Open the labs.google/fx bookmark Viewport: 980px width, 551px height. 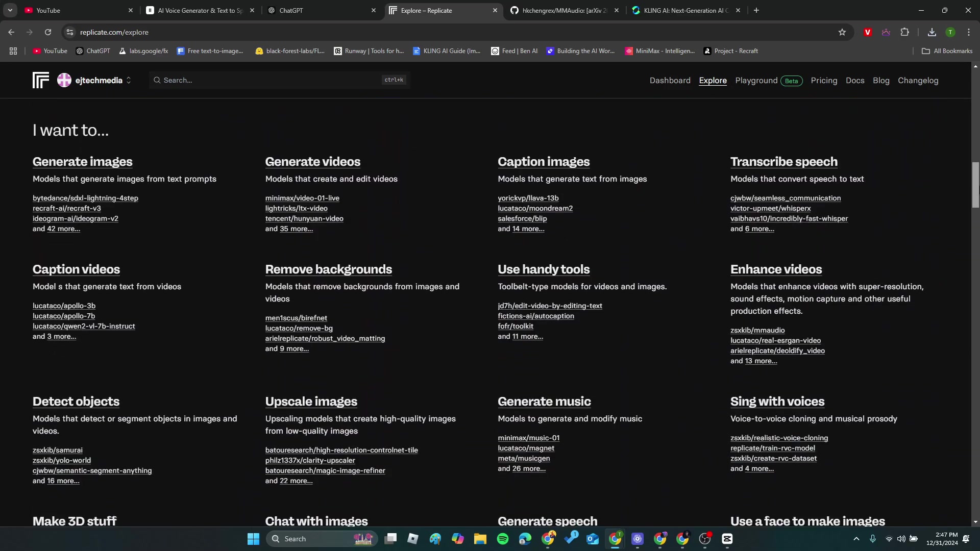[143, 51]
